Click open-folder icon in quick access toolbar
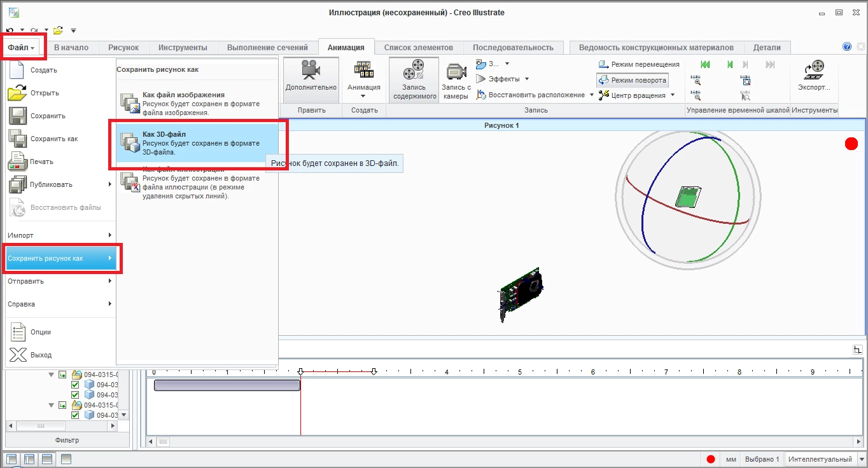This screenshot has height=468, width=868. tap(58, 30)
